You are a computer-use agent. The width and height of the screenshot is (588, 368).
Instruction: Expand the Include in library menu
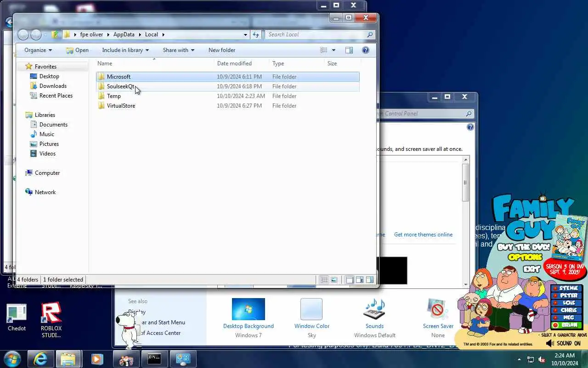tap(125, 50)
